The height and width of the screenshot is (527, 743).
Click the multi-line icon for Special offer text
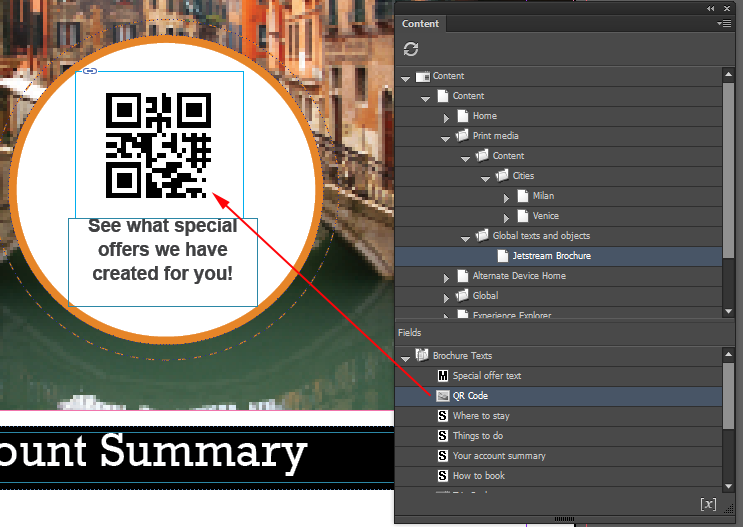click(x=443, y=376)
